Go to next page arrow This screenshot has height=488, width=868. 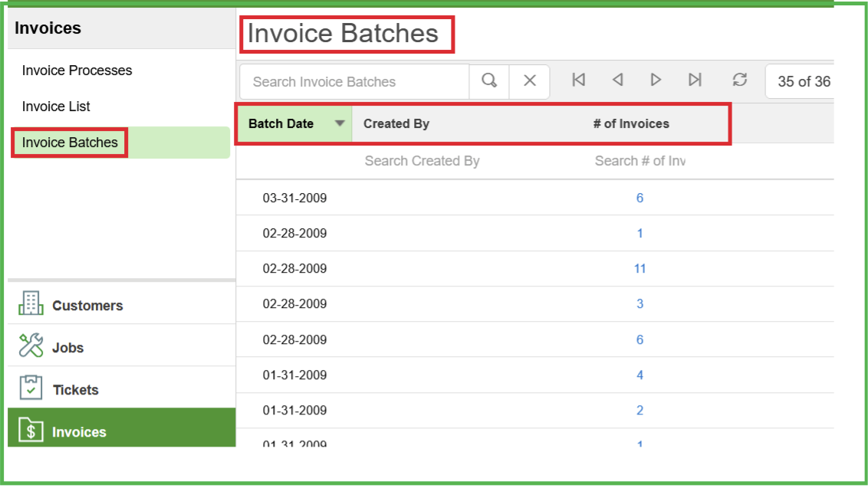[656, 80]
